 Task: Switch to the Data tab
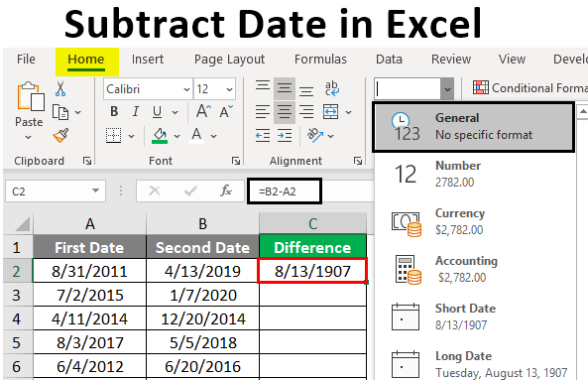(x=389, y=59)
